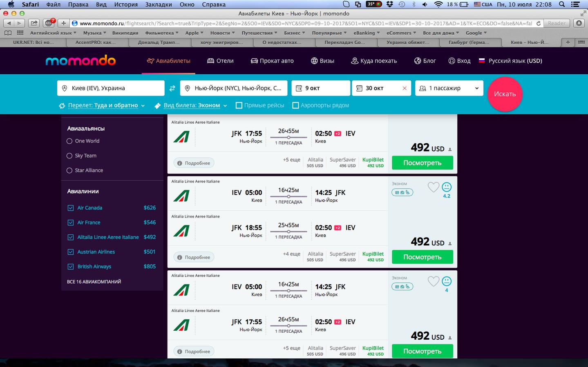Open Перелет: Туда и обратно dropdown

(102, 105)
